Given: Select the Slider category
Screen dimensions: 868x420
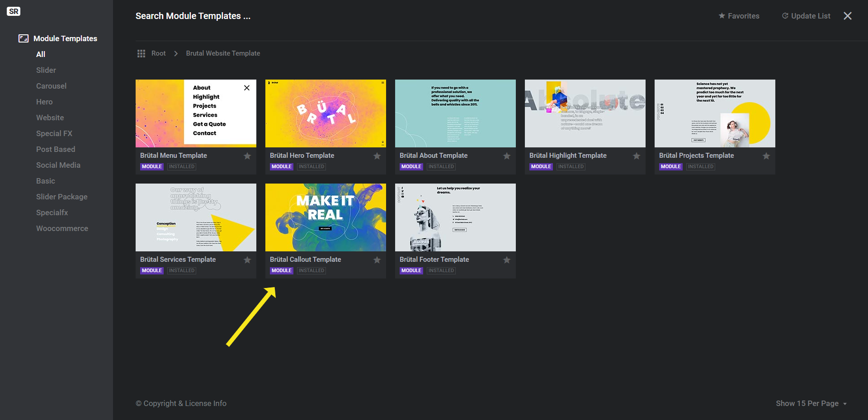Looking at the screenshot, I should [46, 70].
